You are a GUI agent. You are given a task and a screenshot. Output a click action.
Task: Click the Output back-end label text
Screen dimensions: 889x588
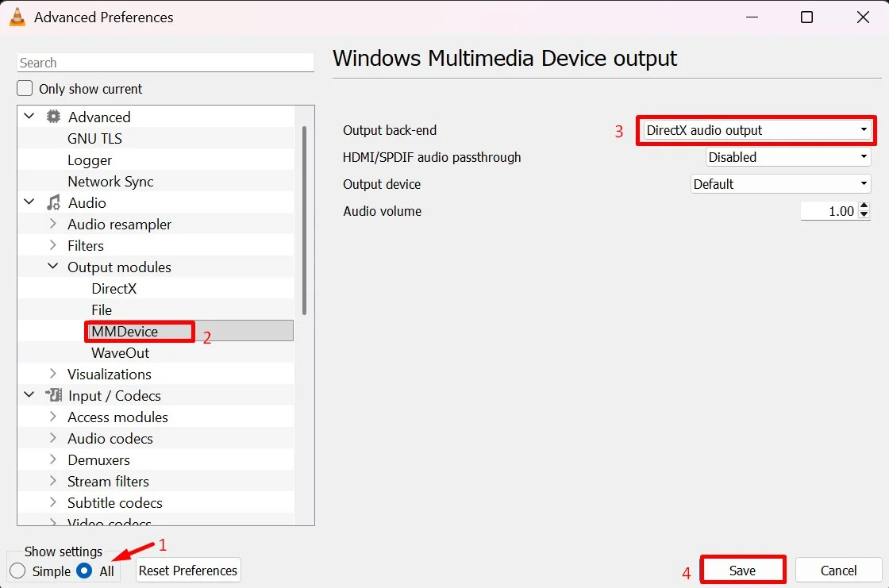(390, 130)
